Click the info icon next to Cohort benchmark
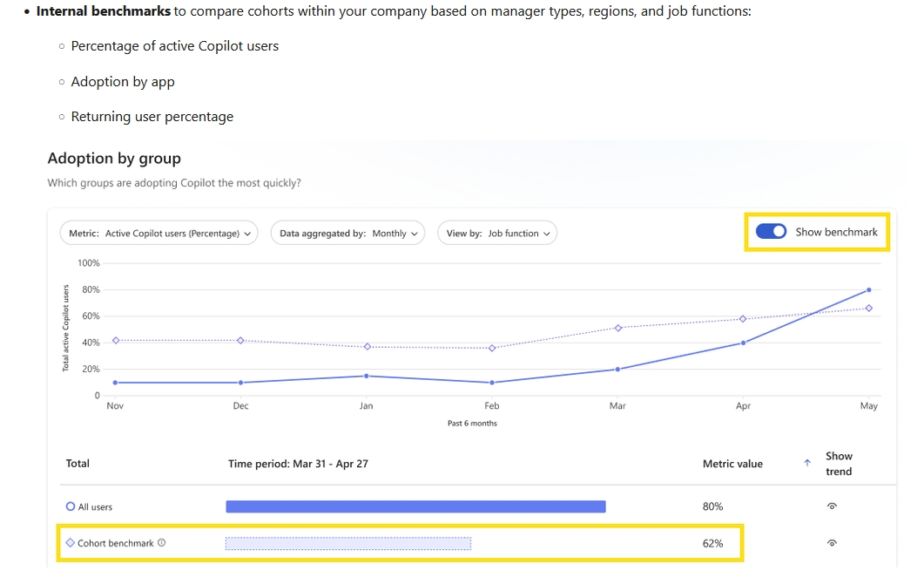This screenshot has height=577, width=924. pyautogui.click(x=162, y=543)
